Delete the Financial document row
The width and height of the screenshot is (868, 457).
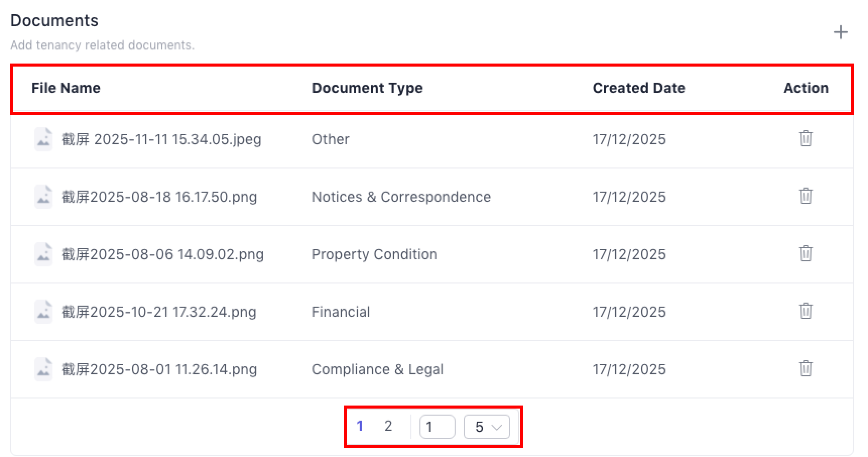(805, 311)
